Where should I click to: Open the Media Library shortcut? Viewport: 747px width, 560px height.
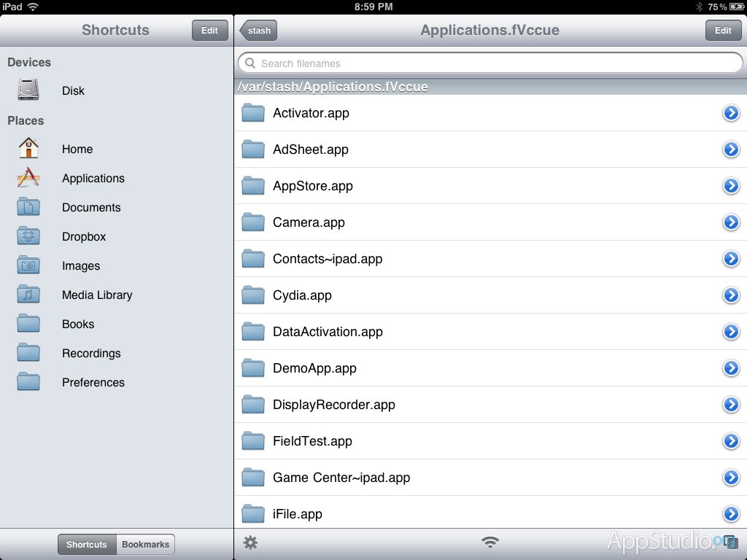[x=96, y=295]
